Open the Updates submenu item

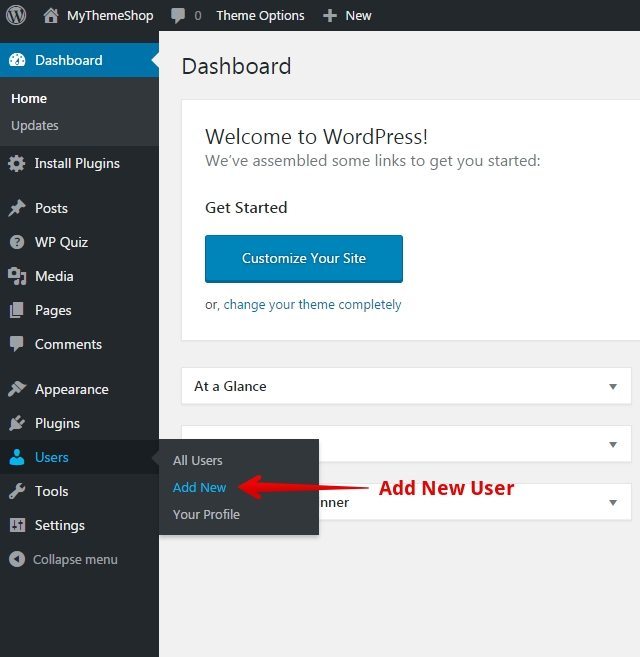(35, 125)
